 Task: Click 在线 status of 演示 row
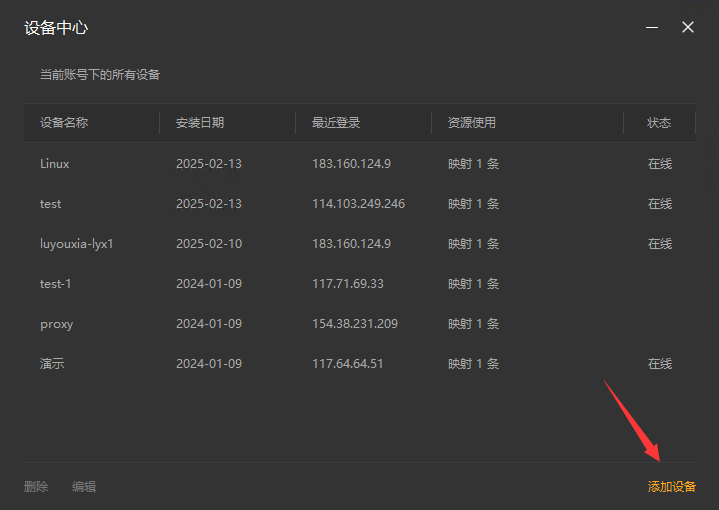660,364
